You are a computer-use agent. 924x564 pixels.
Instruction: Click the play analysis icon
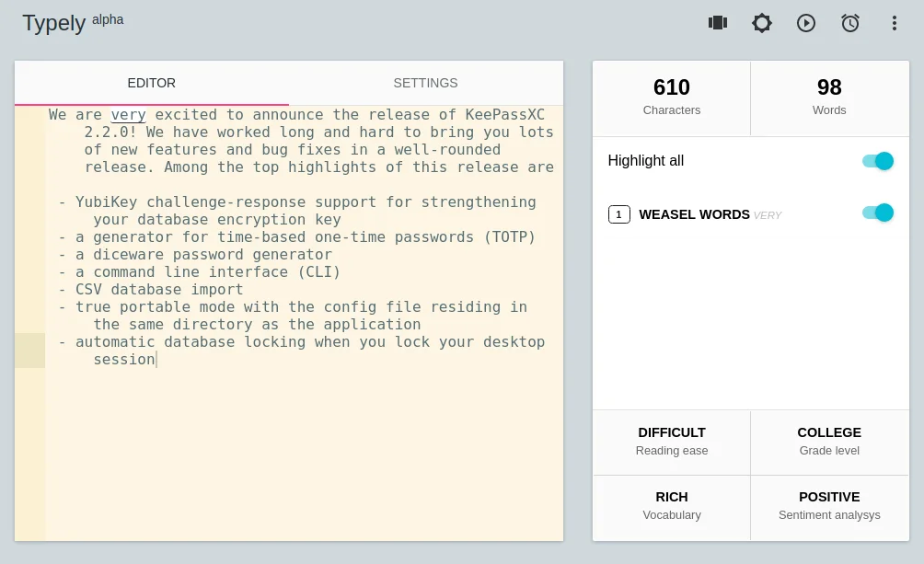(x=806, y=23)
